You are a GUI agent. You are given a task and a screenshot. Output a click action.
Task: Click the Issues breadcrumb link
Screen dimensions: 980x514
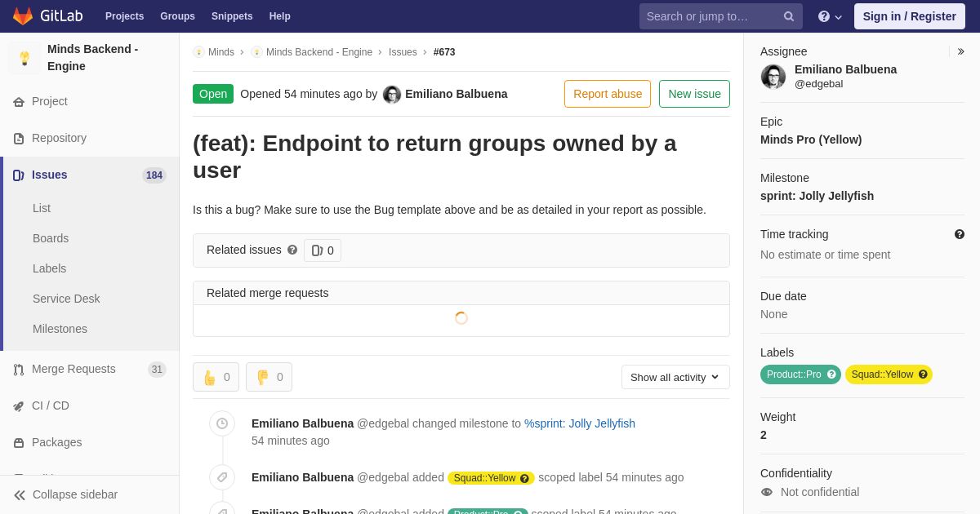point(403,52)
